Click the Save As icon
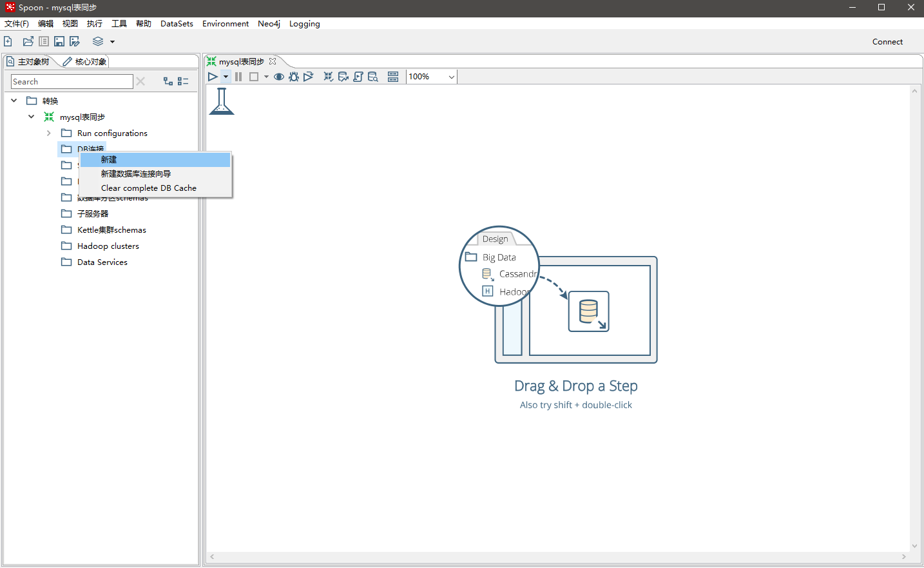This screenshot has width=924, height=568. pyautogui.click(x=75, y=41)
